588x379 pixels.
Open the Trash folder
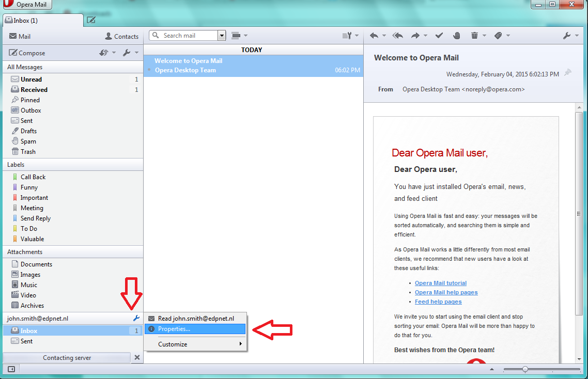click(73, 152)
